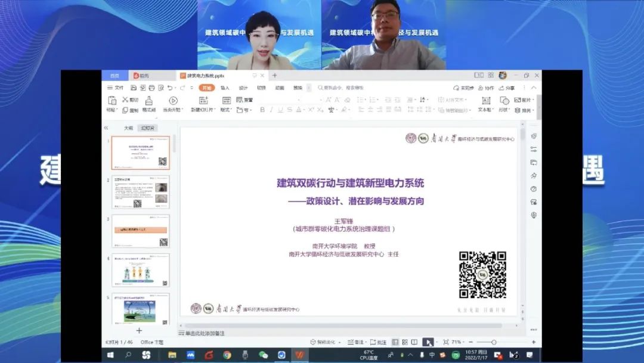Toggle Italic formatting
This screenshot has width=644, height=363.
(271, 110)
